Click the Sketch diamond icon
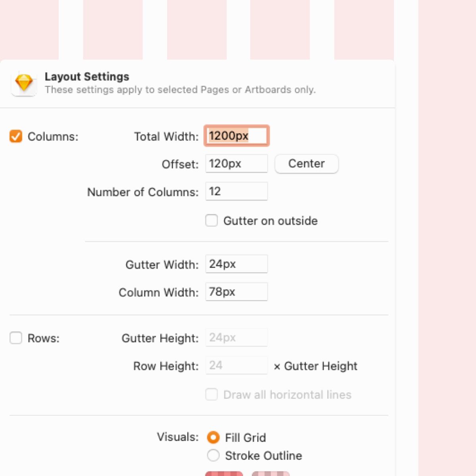 coord(24,83)
